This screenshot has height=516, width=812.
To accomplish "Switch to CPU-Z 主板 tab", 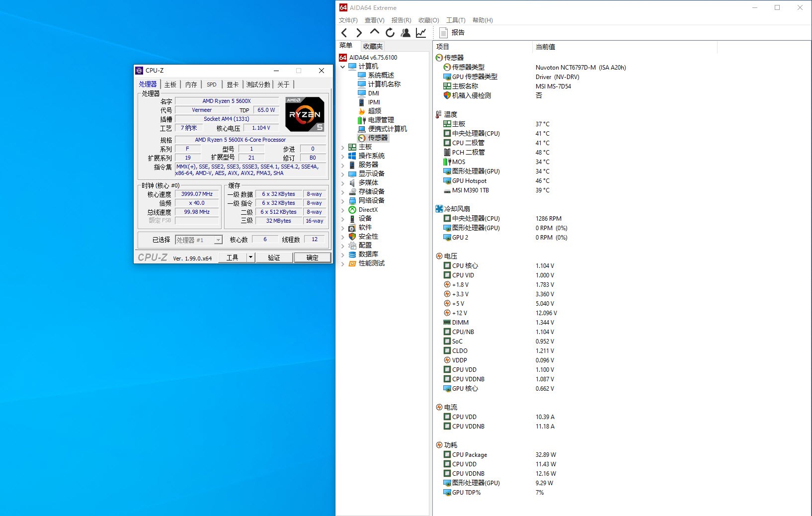I will pyautogui.click(x=170, y=85).
